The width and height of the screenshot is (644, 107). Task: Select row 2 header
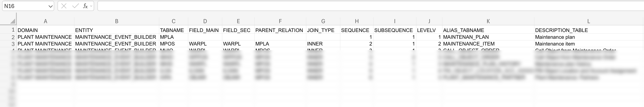pyautogui.click(x=13, y=37)
